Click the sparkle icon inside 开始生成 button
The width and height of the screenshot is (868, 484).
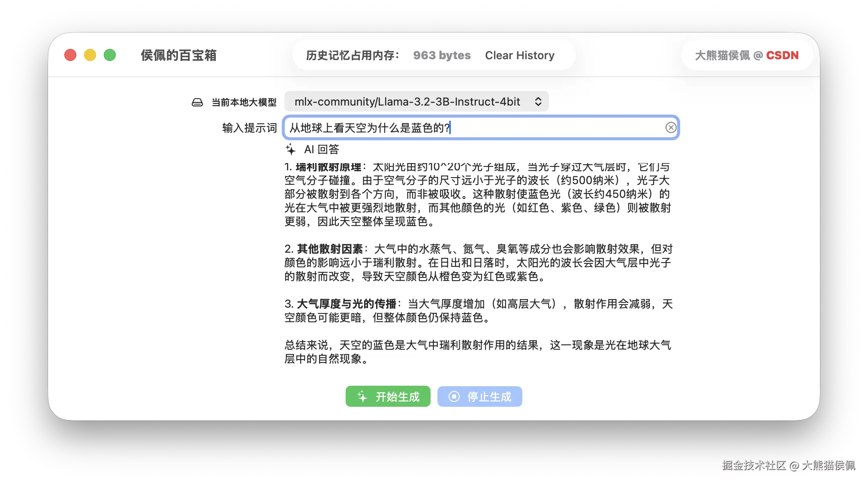362,396
